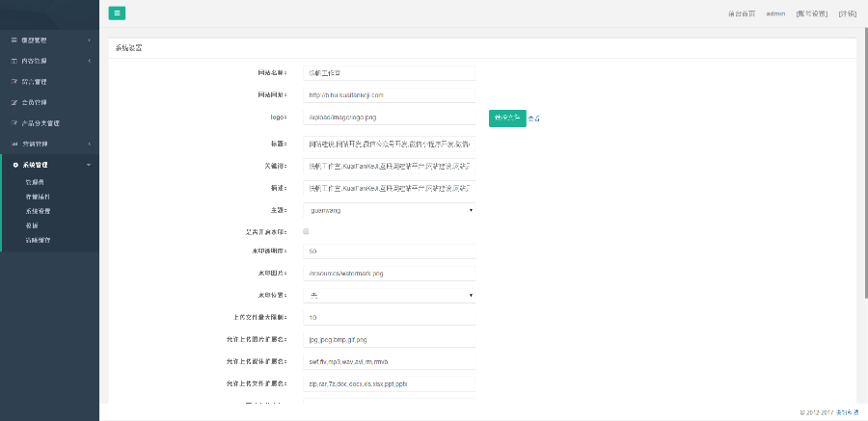Open the 系统设置 submenu item
This screenshot has width=868, height=421.
[38, 211]
